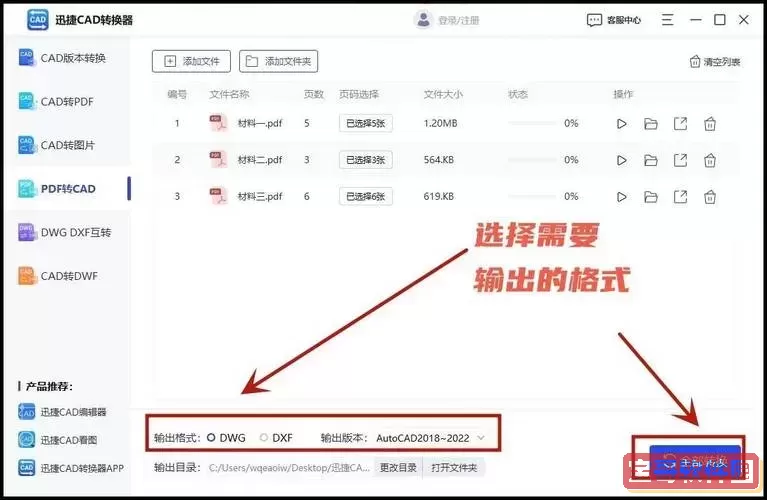Click file size 564KB
The width and height of the screenshot is (767, 500).
click(439, 159)
